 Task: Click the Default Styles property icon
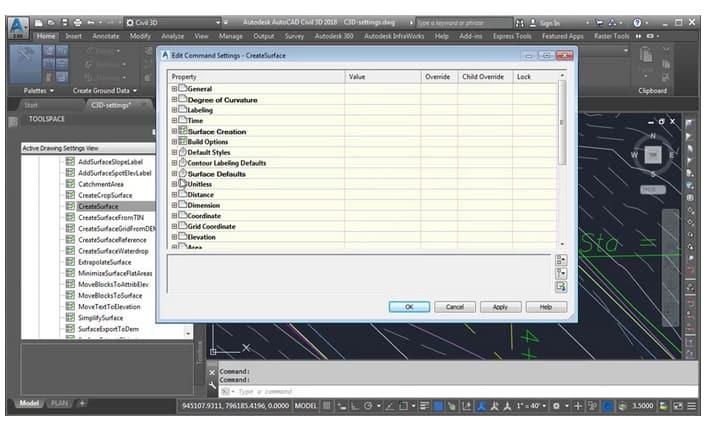[182, 152]
